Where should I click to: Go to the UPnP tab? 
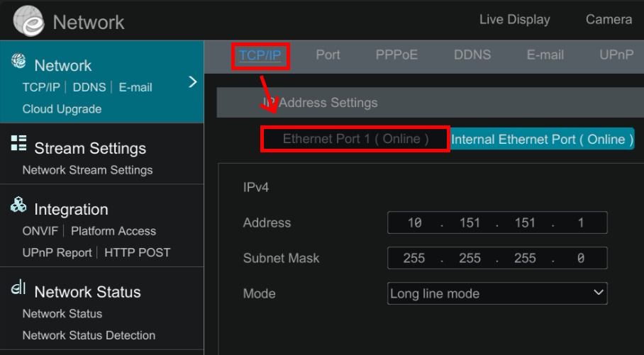click(x=616, y=55)
